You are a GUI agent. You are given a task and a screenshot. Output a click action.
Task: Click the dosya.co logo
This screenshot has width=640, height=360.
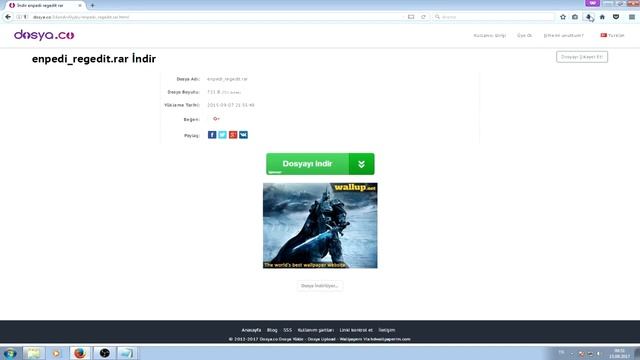click(x=44, y=35)
